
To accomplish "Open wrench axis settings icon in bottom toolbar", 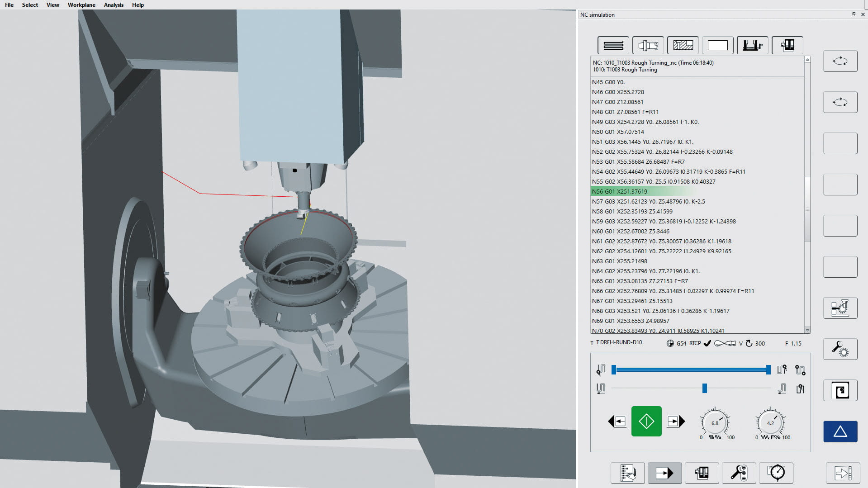I will coord(739,473).
